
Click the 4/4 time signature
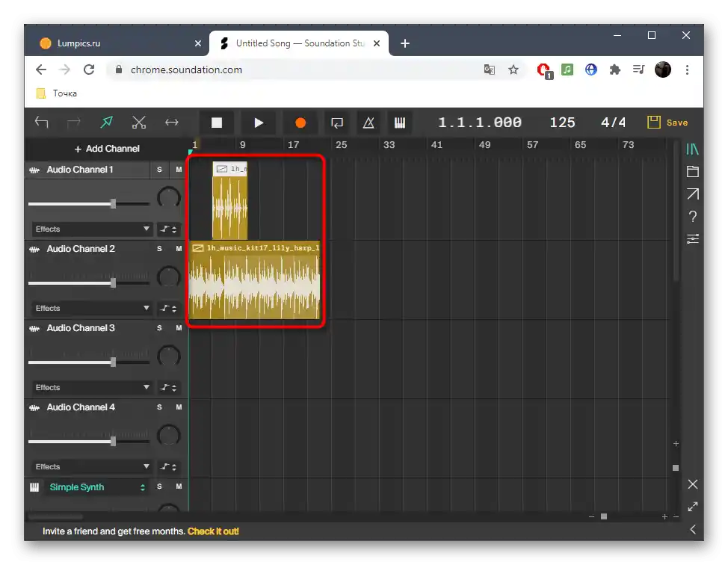tap(614, 123)
